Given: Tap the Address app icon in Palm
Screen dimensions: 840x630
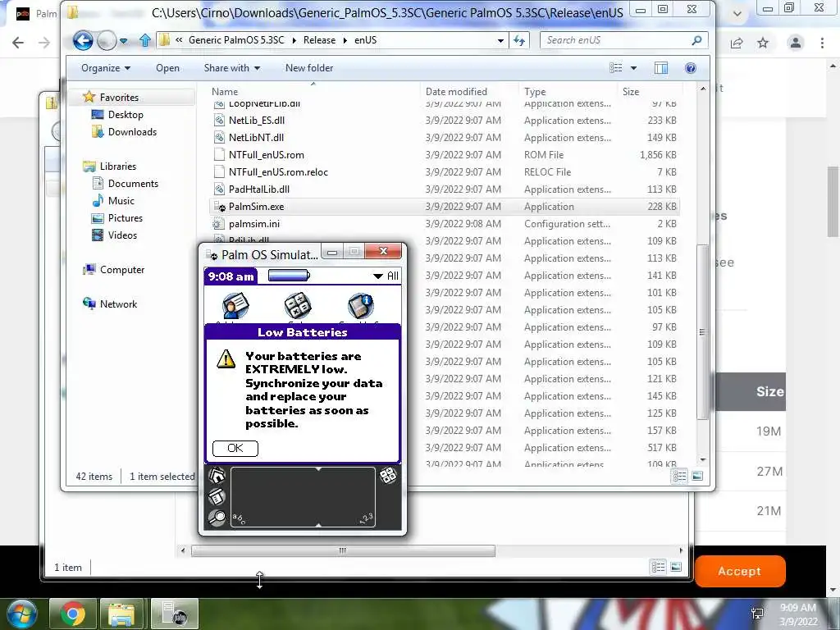Looking at the screenshot, I should tap(235, 307).
